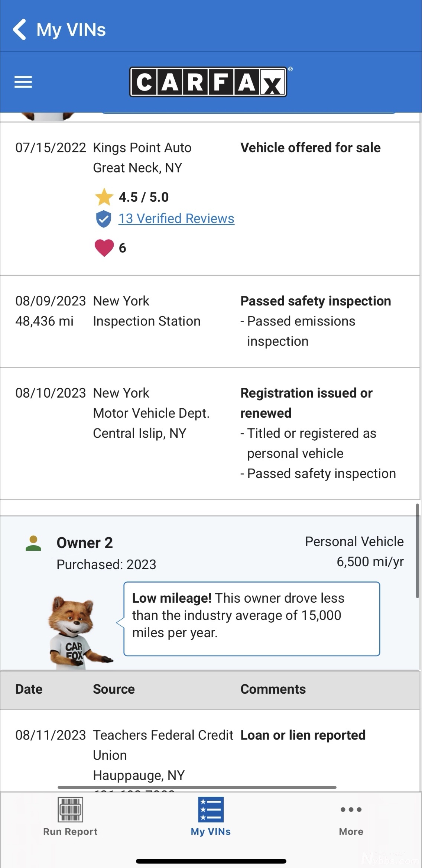Click the horizontal scroll indicator bar
This screenshot has width=422, height=868.
point(197,787)
